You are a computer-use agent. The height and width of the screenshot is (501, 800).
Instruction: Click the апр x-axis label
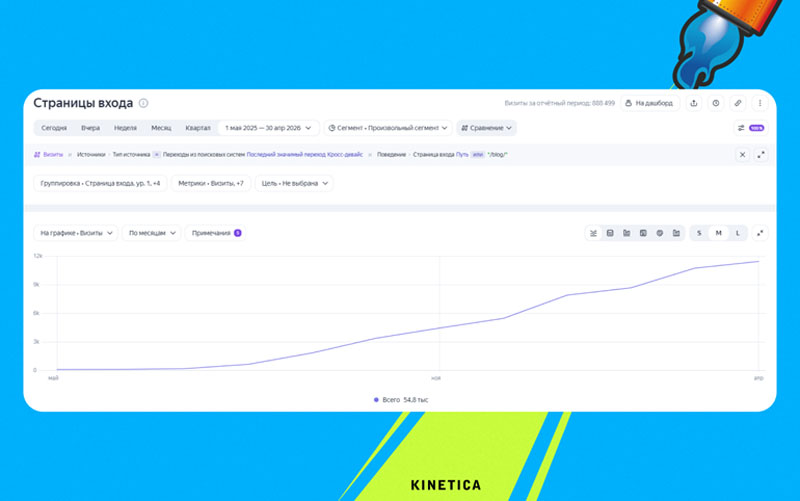[759, 378]
